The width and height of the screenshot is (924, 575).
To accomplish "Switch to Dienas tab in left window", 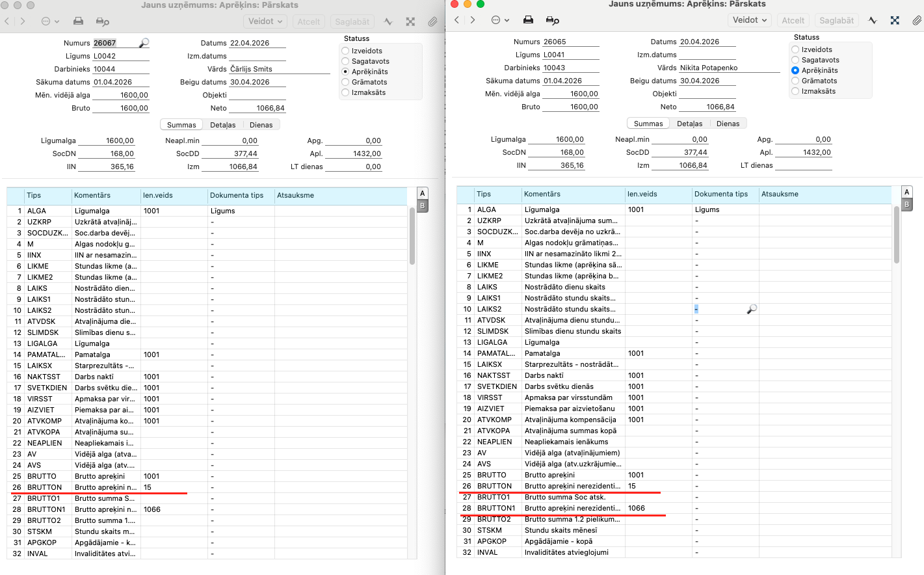I will (x=261, y=125).
